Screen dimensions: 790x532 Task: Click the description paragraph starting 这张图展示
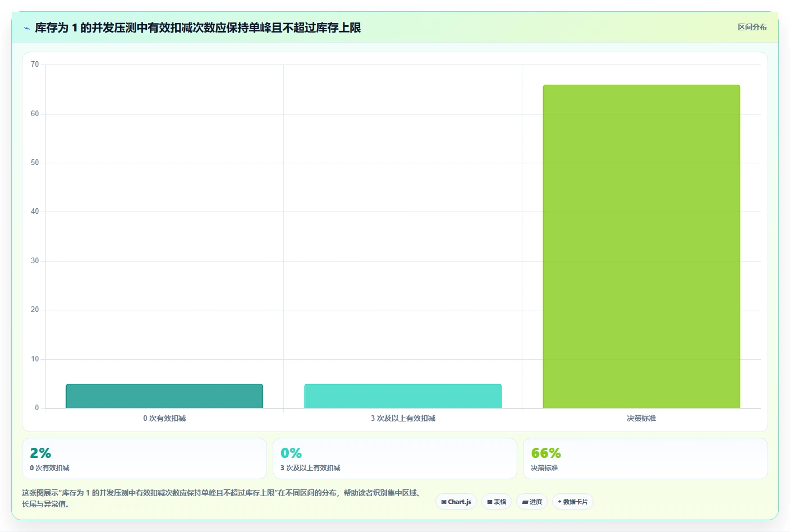[x=223, y=498]
